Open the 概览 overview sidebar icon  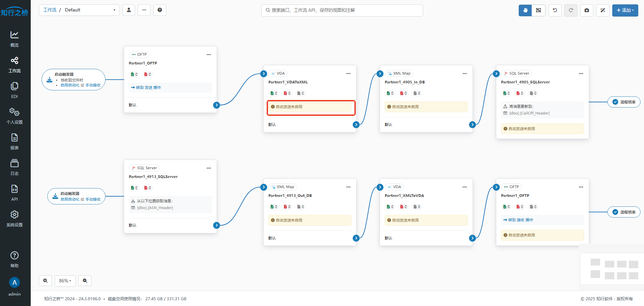(15, 39)
